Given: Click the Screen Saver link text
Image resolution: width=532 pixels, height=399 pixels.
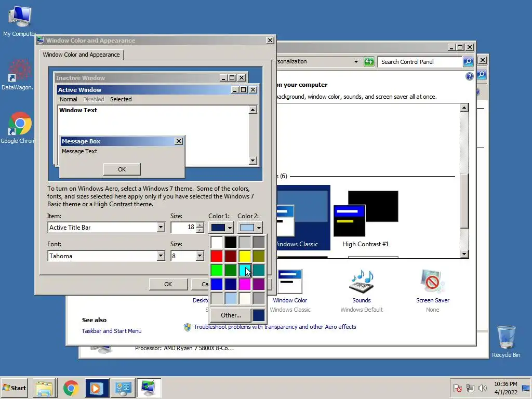Looking at the screenshot, I should [433, 300].
